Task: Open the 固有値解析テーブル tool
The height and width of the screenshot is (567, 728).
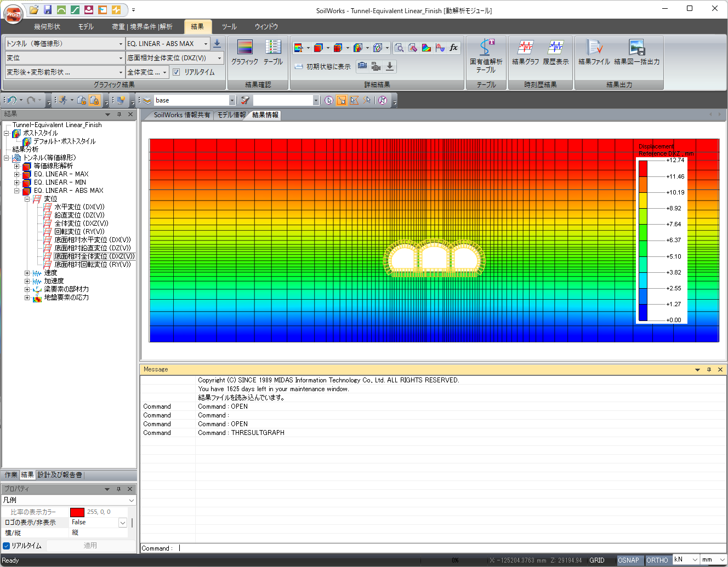Action: [x=486, y=56]
